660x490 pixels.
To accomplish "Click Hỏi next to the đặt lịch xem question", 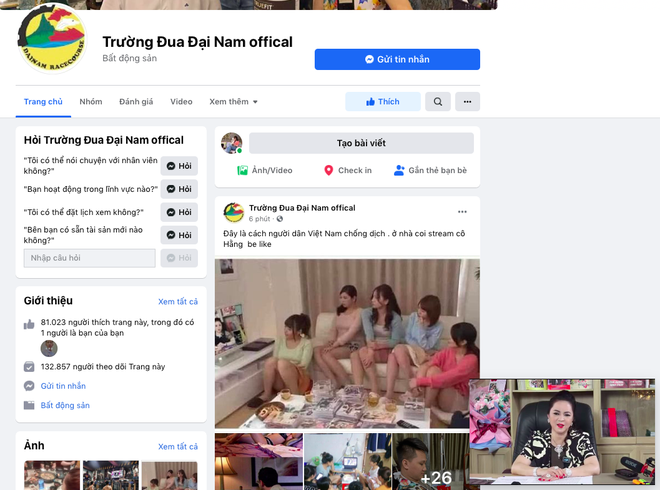I will (x=180, y=212).
